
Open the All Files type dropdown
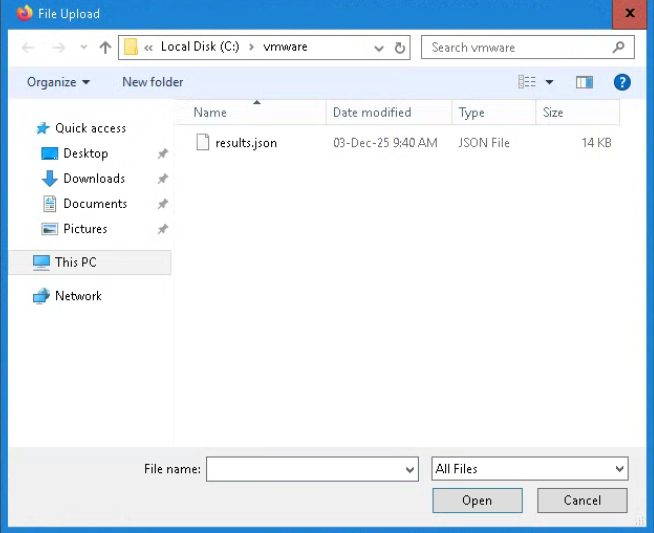pos(529,469)
